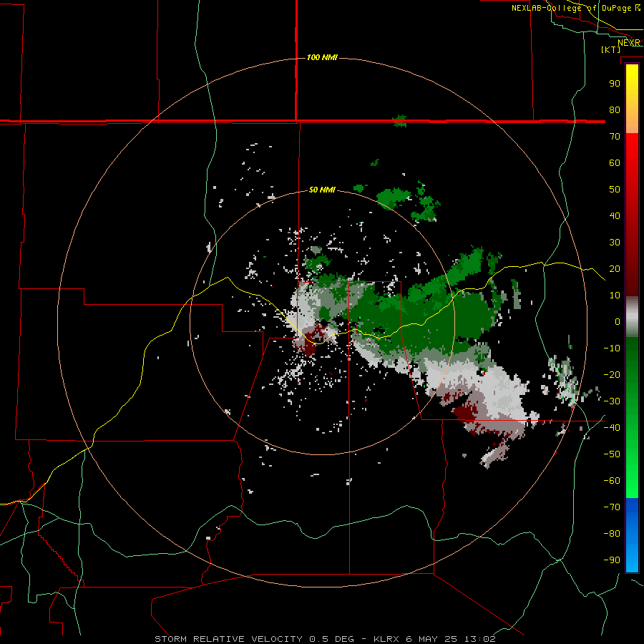Click the 50 value on the velocity scale

pyautogui.click(x=615, y=190)
